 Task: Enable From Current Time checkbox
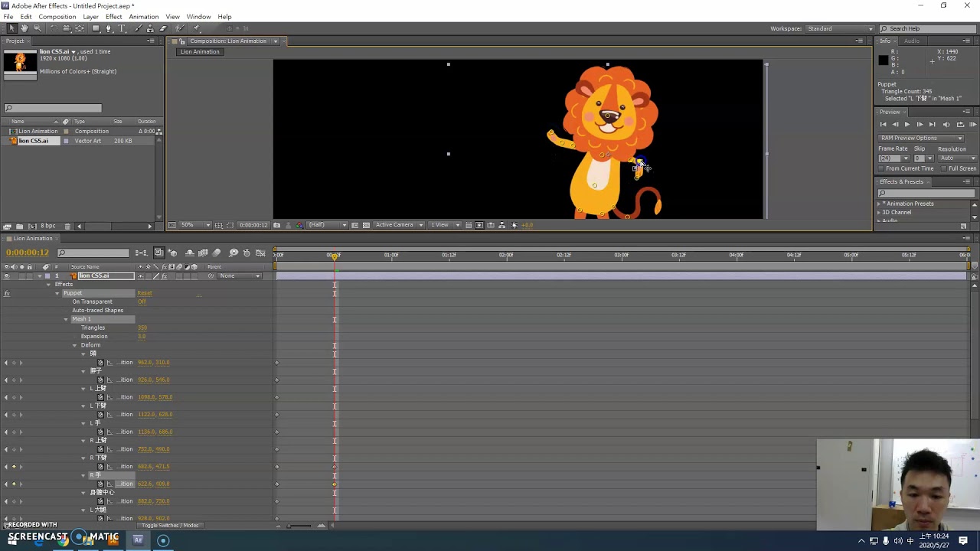point(881,168)
